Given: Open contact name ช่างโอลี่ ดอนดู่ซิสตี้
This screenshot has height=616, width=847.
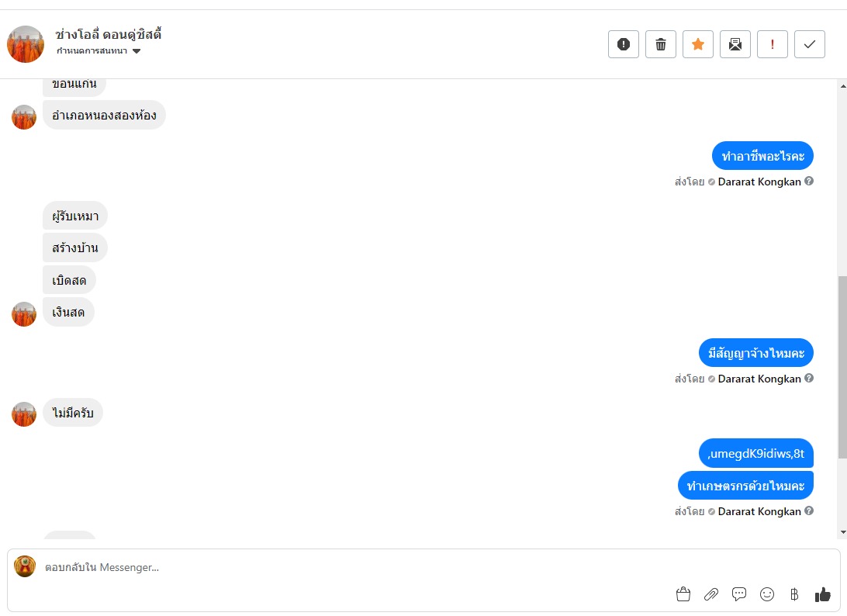Looking at the screenshot, I should point(108,34).
